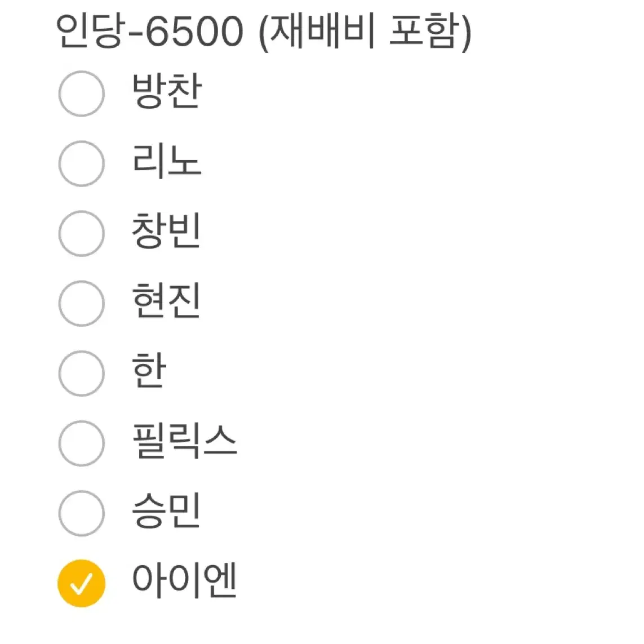Tap the hyphen in the 인당-6500 heading
Image resolution: width=644 pixels, height=644 pixels.
pyautogui.click(x=135, y=33)
